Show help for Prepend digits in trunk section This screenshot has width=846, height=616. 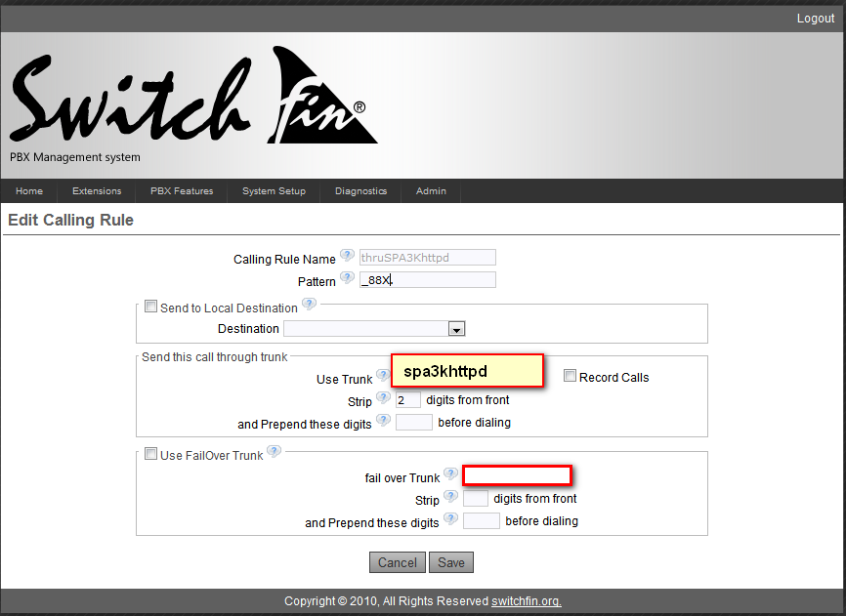pyautogui.click(x=383, y=420)
